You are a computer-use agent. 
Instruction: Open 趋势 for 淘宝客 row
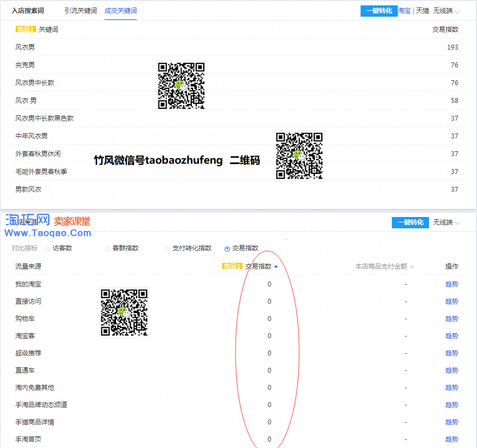452,336
